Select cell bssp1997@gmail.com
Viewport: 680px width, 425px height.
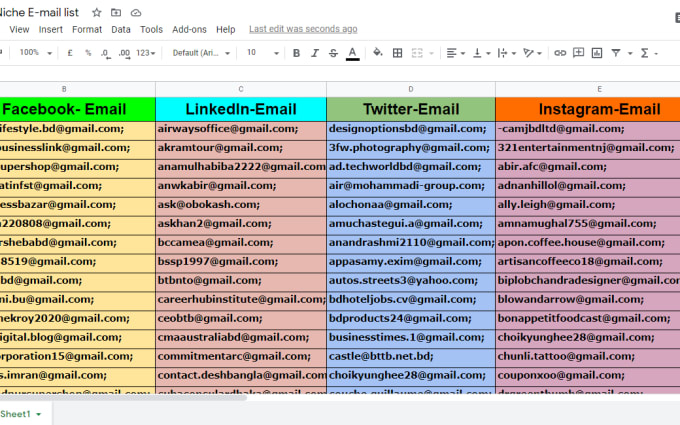pyautogui.click(x=241, y=262)
